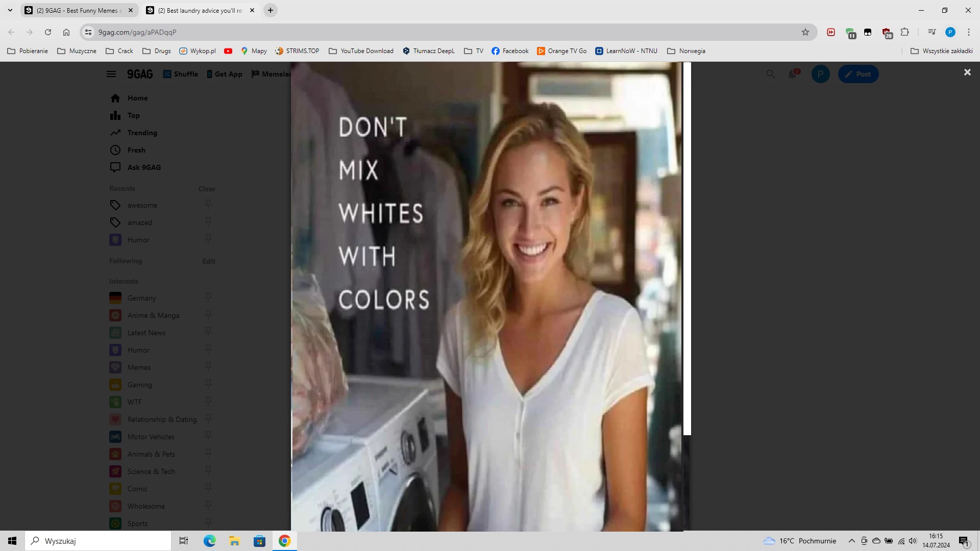Click the 9GAG search magnifier icon

(770, 74)
